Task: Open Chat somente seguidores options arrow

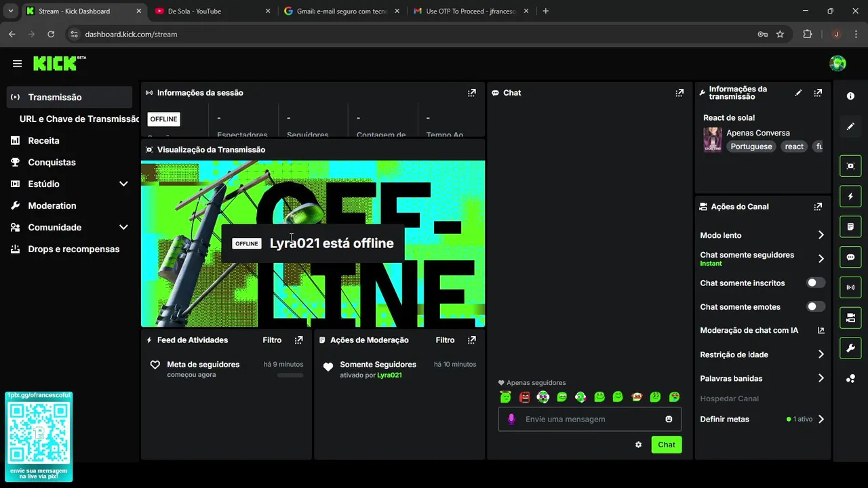Action: pyautogui.click(x=821, y=258)
